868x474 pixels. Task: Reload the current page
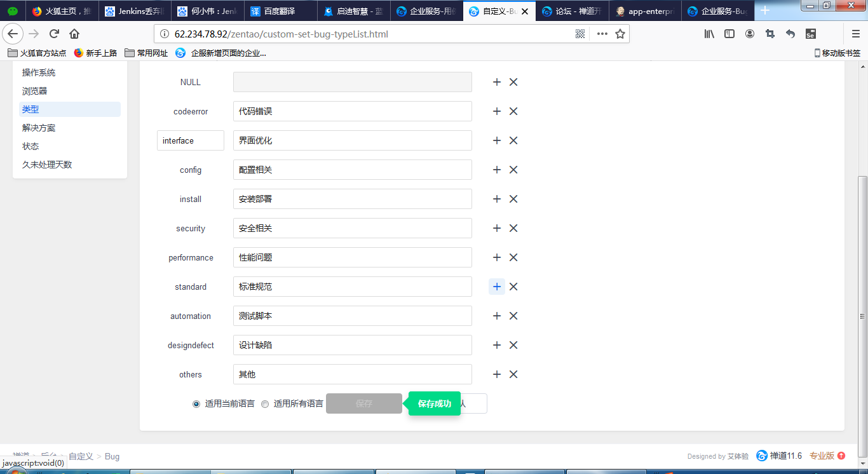[54, 34]
